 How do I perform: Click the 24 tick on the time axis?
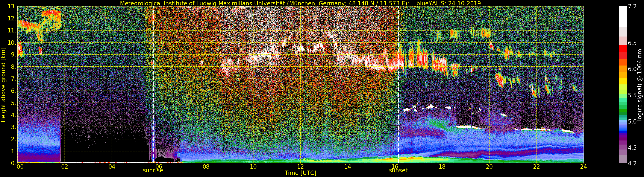[583, 167]
